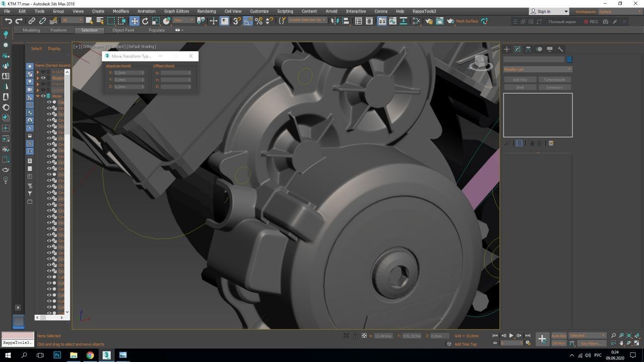Open Photoshop from the Windows taskbar
644x362 pixels.
pyautogui.click(x=57, y=355)
